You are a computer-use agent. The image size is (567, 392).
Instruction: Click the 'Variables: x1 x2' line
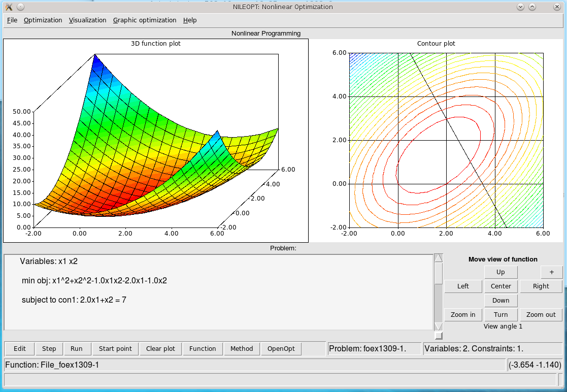coord(49,262)
